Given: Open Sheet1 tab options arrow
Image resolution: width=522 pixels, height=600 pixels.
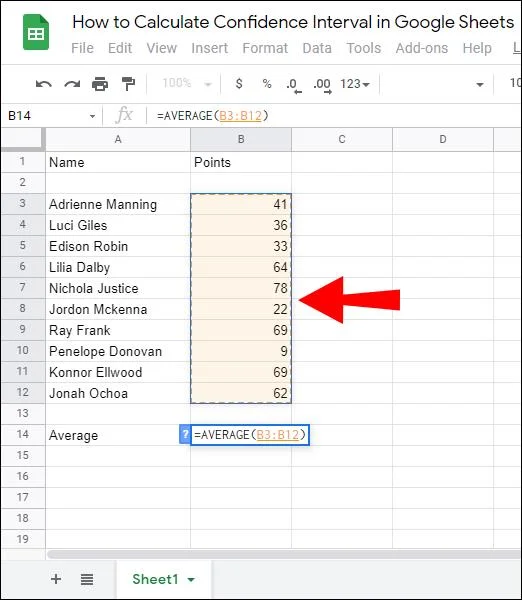Looking at the screenshot, I should coord(191,580).
